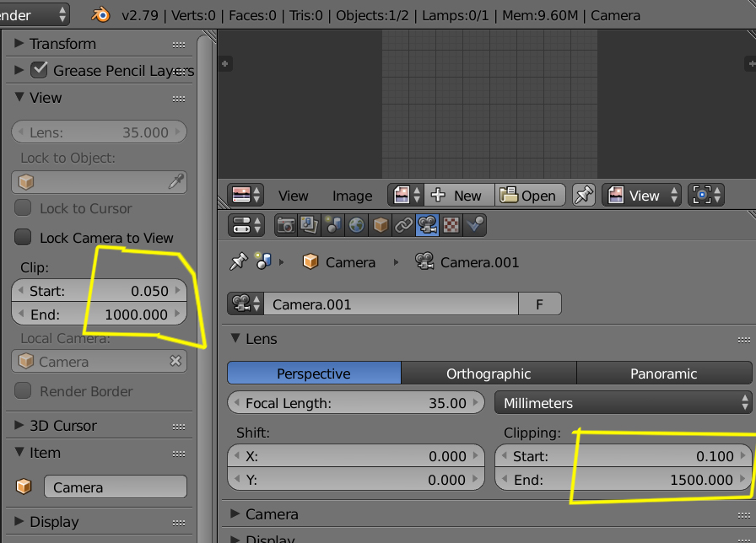Click the cube icon next to Item name field
756x543 pixels.
click(24, 487)
